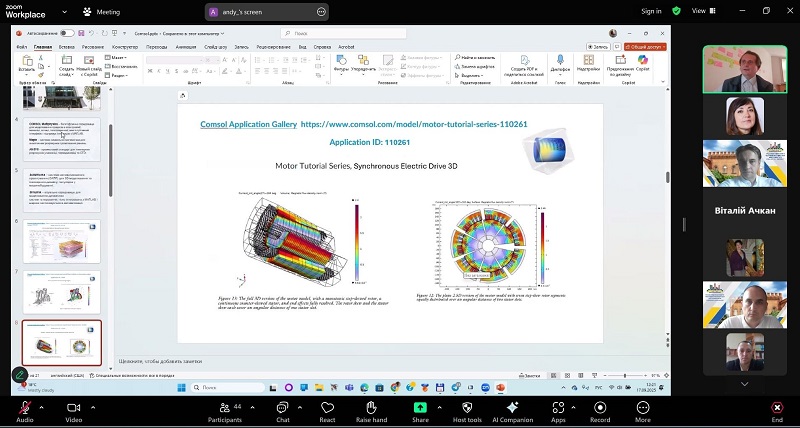Click PowerPoint search (Поиск) box
The height and width of the screenshot is (428, 800).
(343, 33)
